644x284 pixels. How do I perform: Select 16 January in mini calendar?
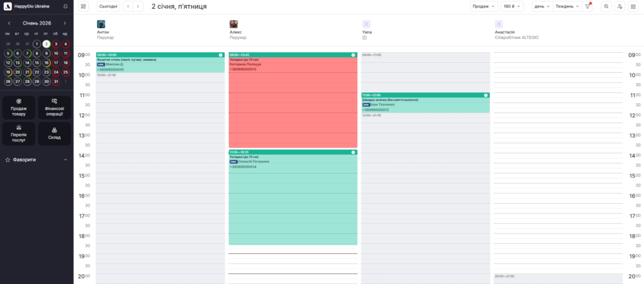point(47,63)
